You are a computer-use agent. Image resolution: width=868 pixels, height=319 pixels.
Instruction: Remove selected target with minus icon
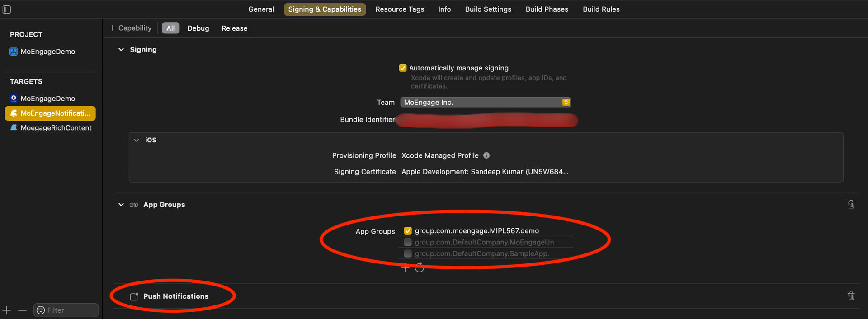coord(22,310)
